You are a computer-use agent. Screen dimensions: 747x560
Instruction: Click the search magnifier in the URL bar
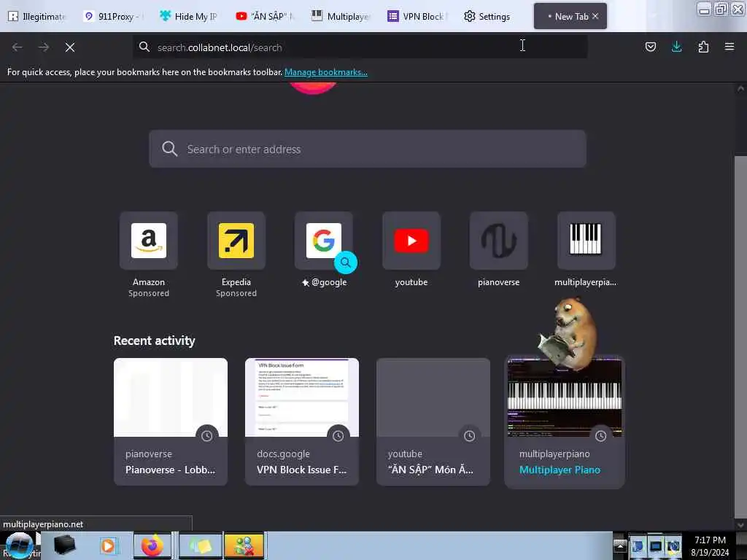pyautogui.click(x=144, y=47)
